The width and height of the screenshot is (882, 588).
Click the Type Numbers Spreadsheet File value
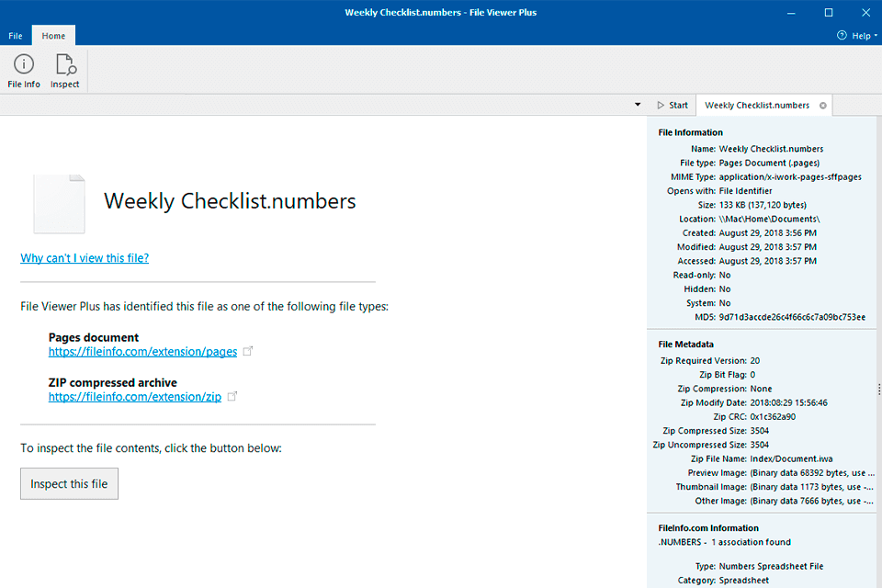[771, 567]
